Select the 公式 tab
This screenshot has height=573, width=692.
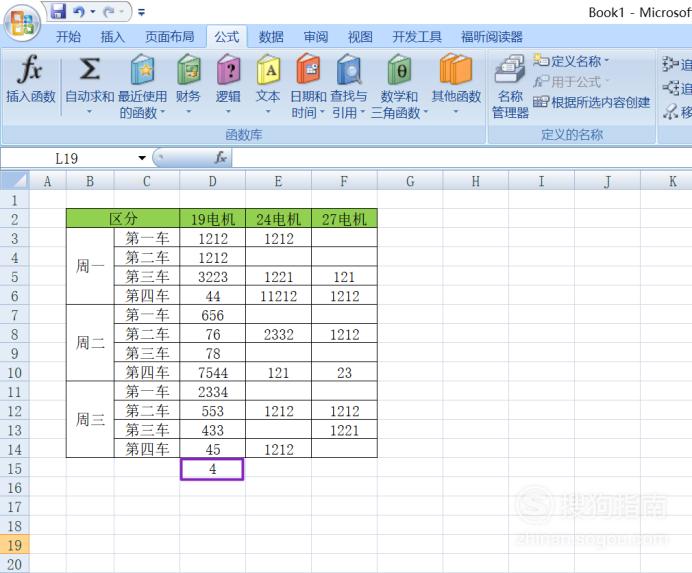pos(227,37)
